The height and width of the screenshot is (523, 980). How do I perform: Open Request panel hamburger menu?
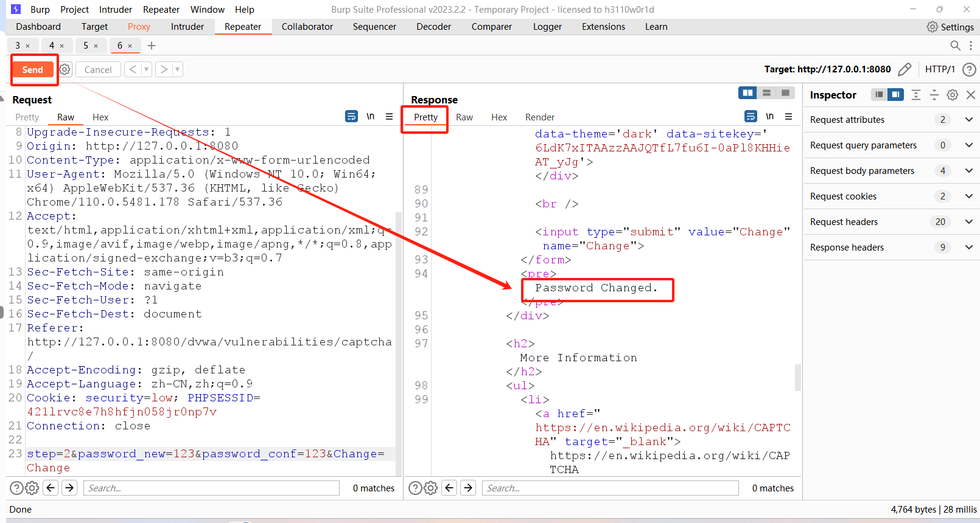390,116
